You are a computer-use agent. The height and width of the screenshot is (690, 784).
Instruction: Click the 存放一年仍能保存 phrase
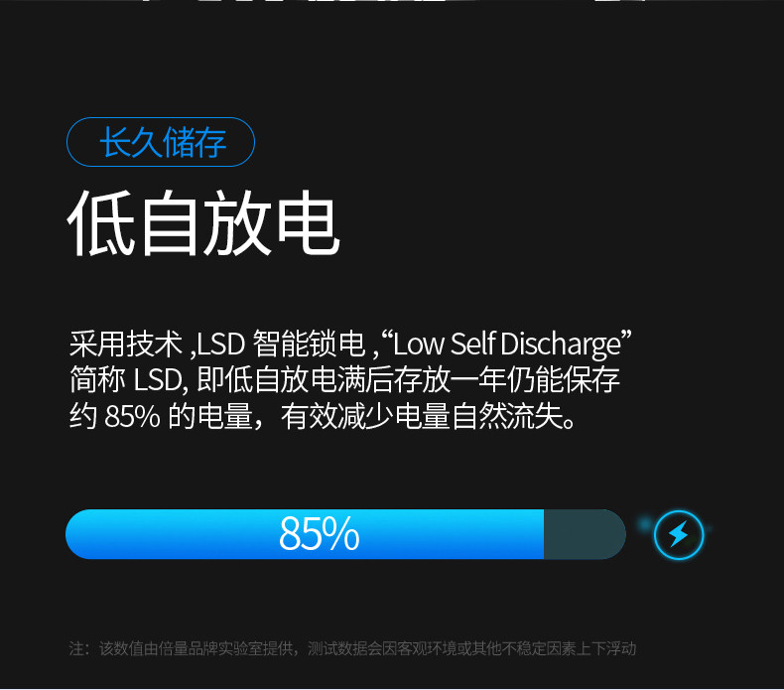pos(506,380)
